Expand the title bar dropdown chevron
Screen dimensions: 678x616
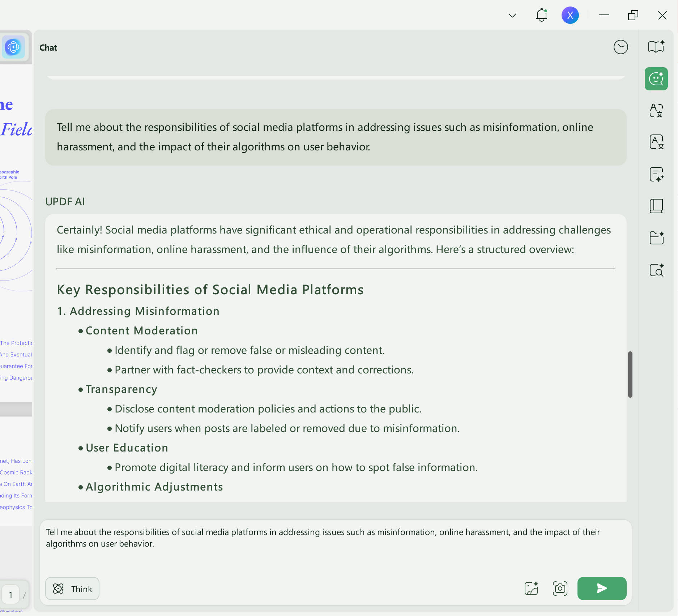[512, 15]
